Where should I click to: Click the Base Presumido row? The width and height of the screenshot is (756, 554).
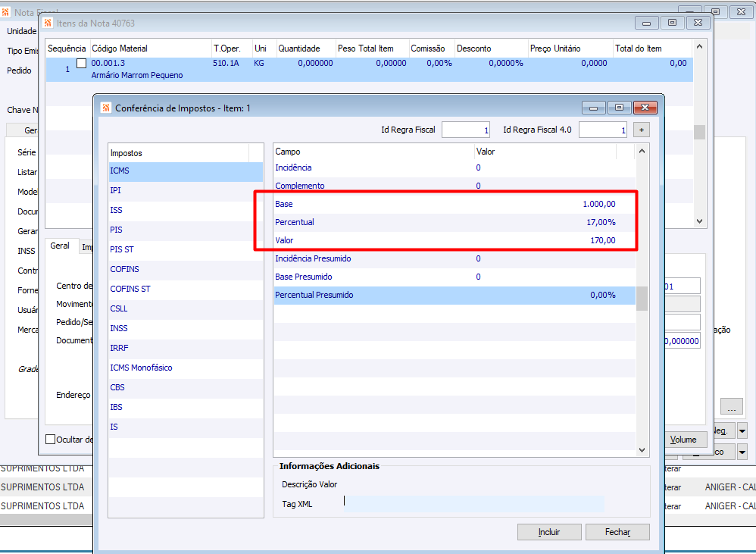coord(455,277)
